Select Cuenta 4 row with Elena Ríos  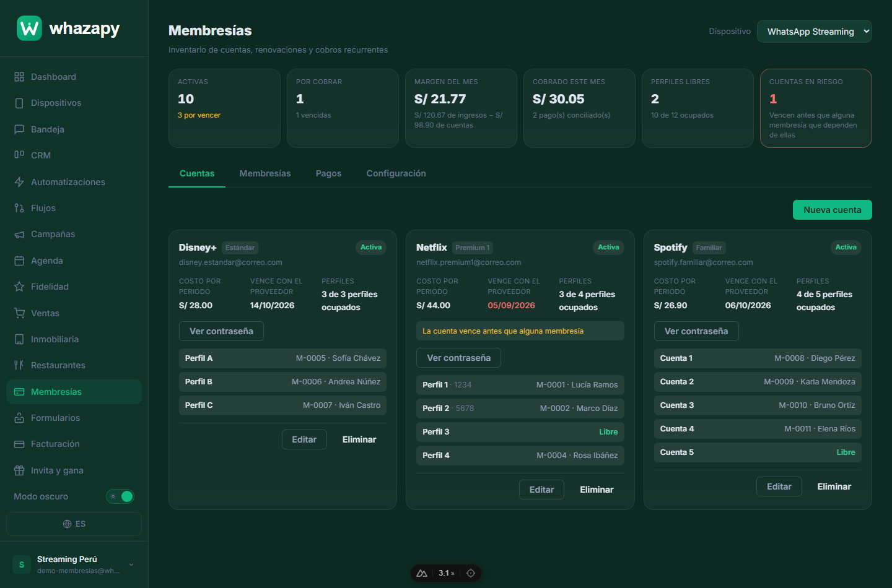758,429
